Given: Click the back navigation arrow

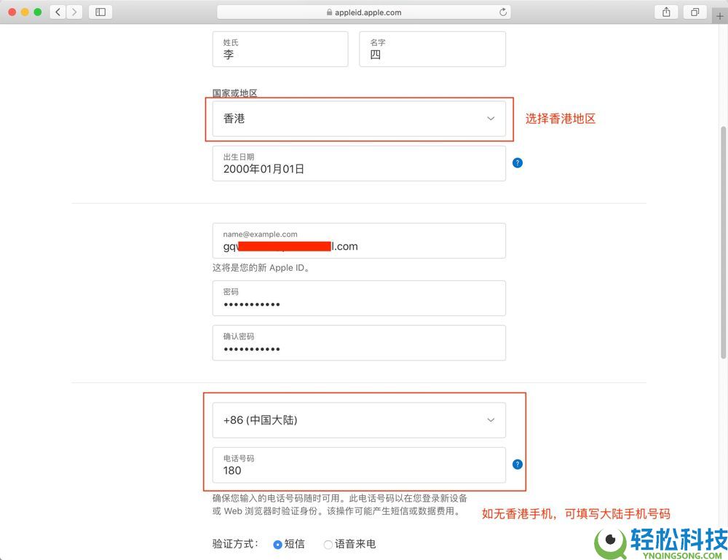Looking at the screenshot, I should [58, 12].
